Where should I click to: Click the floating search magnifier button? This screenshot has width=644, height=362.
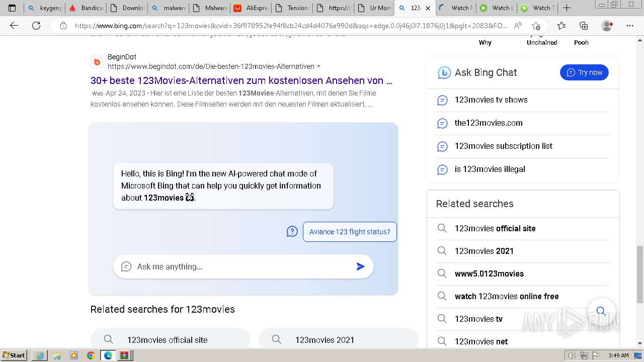pyautogui.click(x=601, y=311)
